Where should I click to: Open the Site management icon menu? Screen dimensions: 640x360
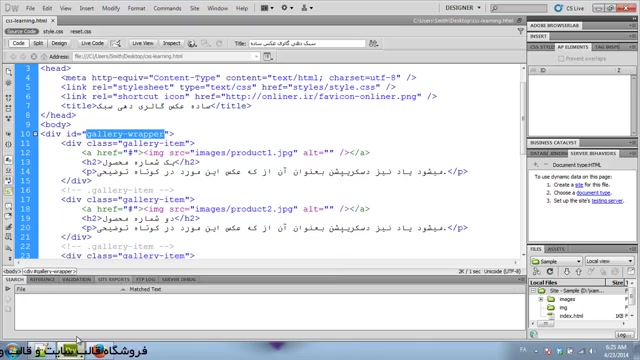pyautogui.click(x=307, y=8)
